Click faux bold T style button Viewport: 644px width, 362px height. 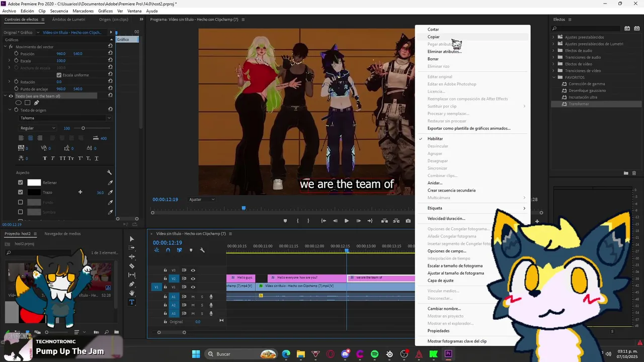click(45, 158)
